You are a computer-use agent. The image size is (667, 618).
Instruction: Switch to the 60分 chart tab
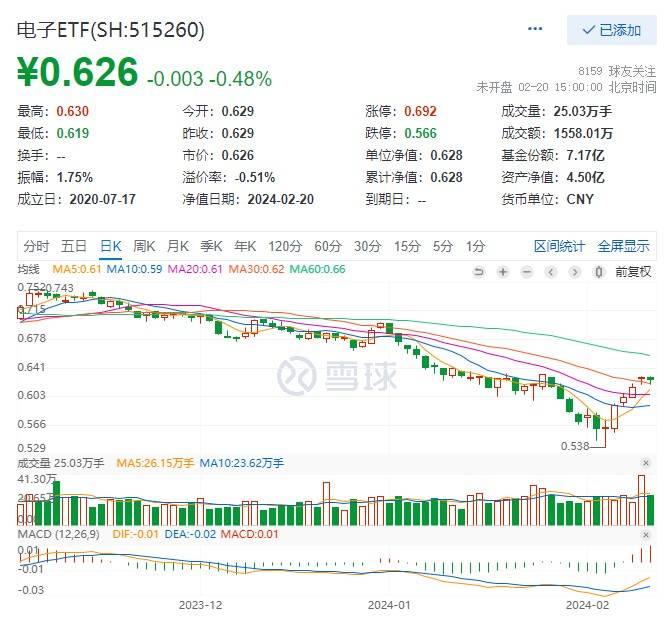[x=328, y=246]
